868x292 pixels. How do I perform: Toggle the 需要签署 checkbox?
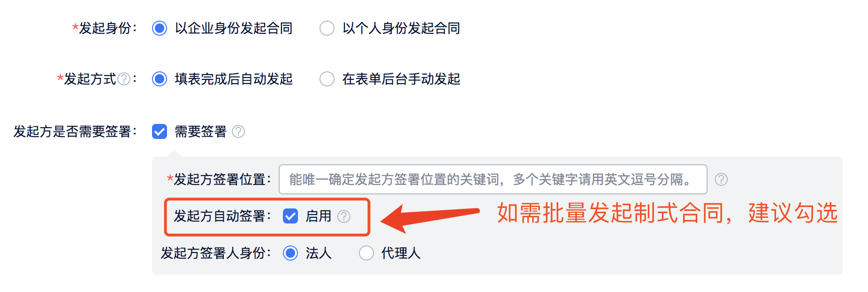[160, 131]
